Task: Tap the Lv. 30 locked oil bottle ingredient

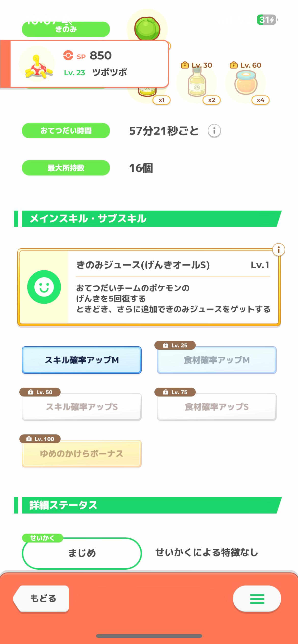Action: (x=196, y=84)
